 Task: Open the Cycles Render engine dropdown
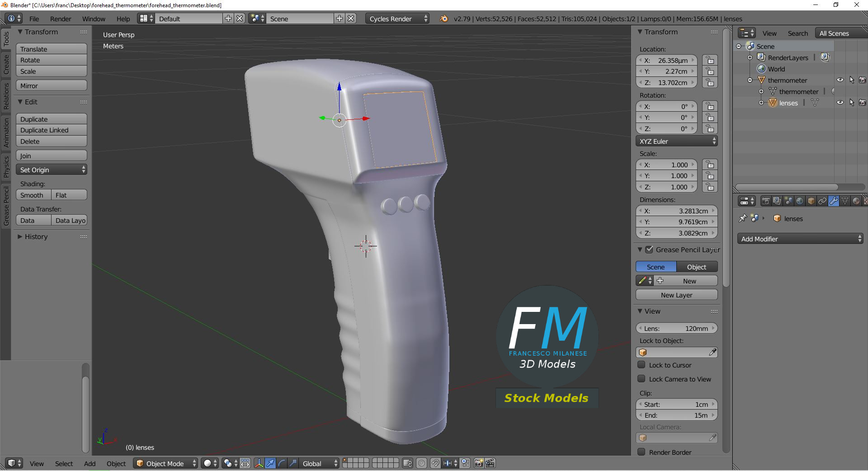coord(397,19)
